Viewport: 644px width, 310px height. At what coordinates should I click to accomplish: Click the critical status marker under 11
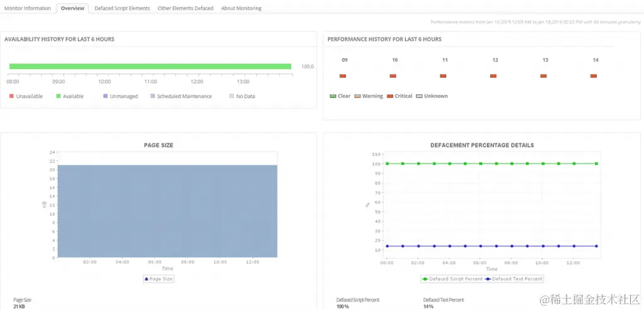pyautogui.click(x=443, y=76)
